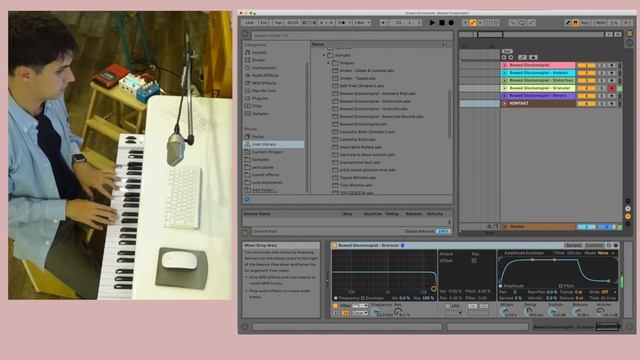Click the browser preview headphone icon
Screen dimensions: 640x360
click(x=247, y=200)
